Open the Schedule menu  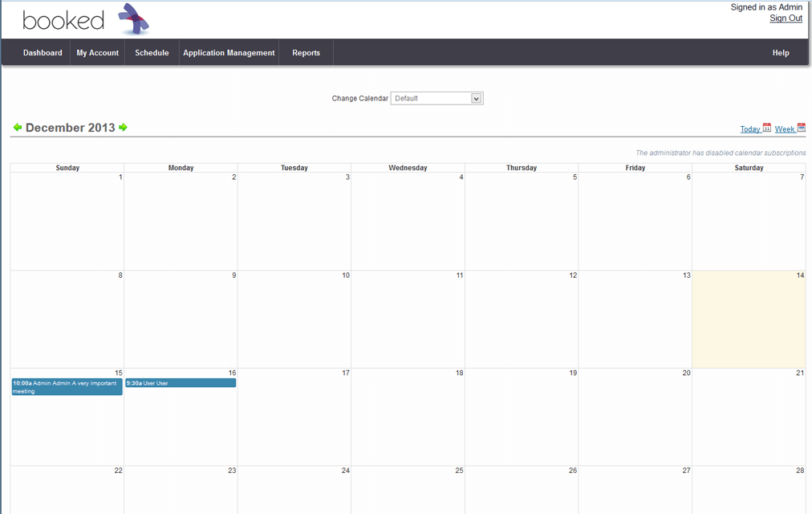pos(152,53)
